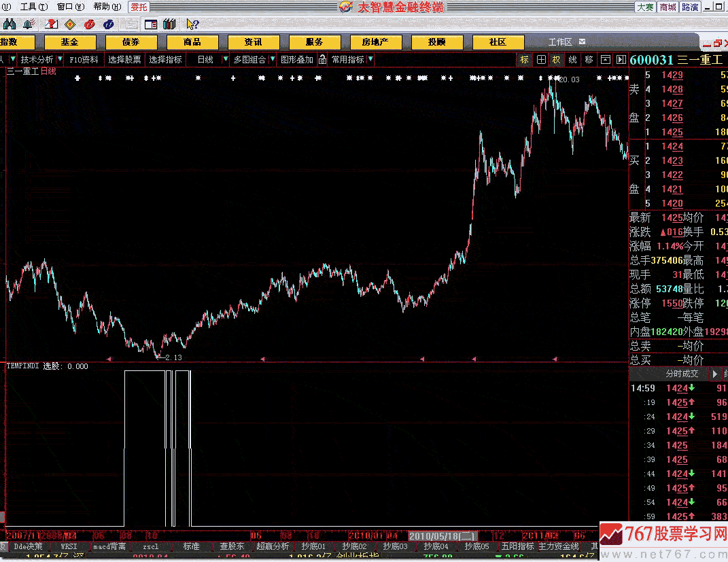Viewport: 728px width, 562px height.
Task: Click the 委托 trading button
Action: (139, 7)
